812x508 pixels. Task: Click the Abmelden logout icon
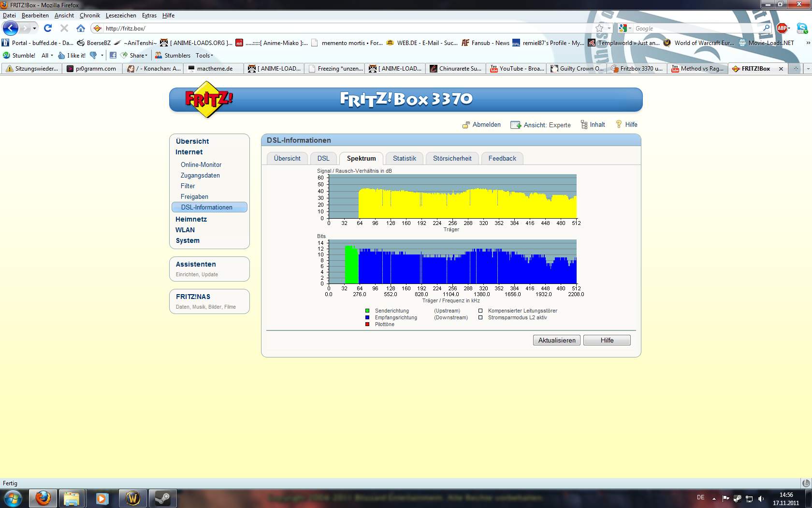466,125
